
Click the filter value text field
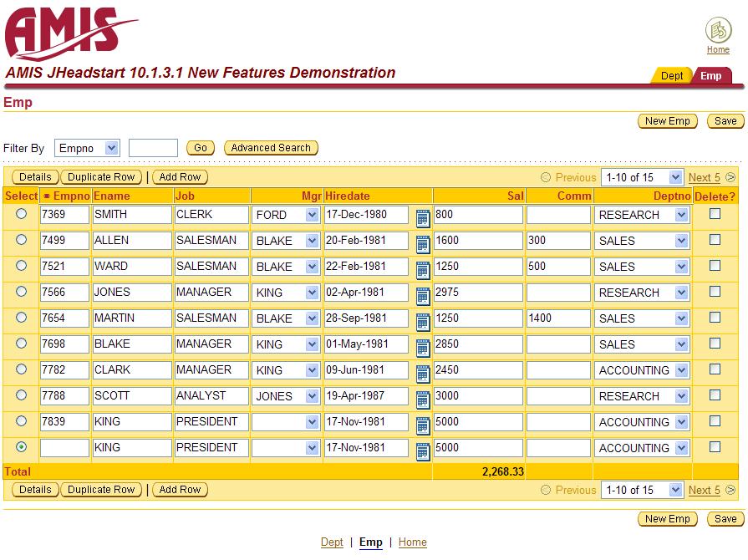pyautogui.click(x=153, y=148)
